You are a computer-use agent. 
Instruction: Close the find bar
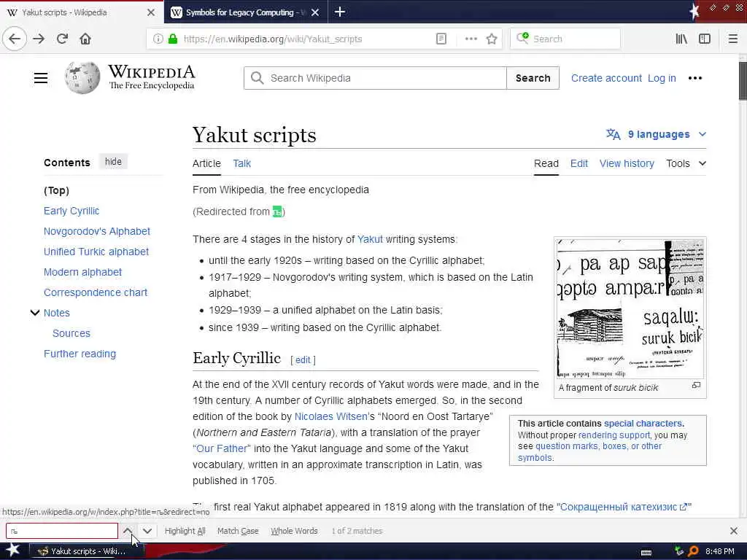click(734, 531)
